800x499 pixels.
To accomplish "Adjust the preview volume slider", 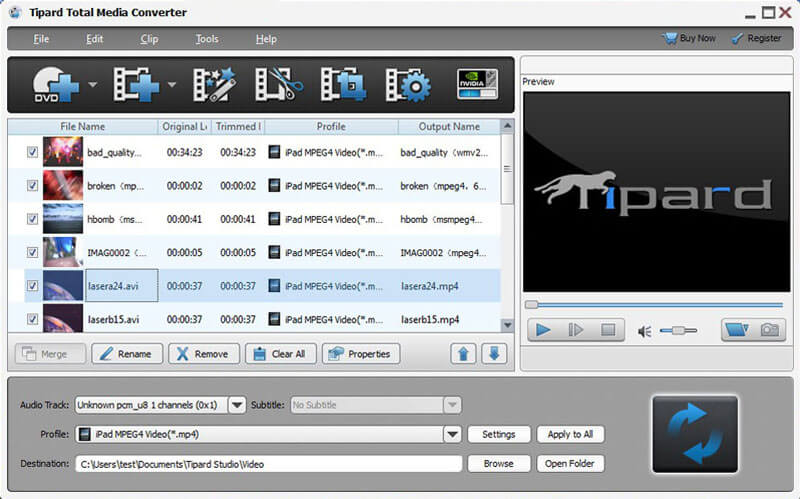I will [x=678, y=330].
